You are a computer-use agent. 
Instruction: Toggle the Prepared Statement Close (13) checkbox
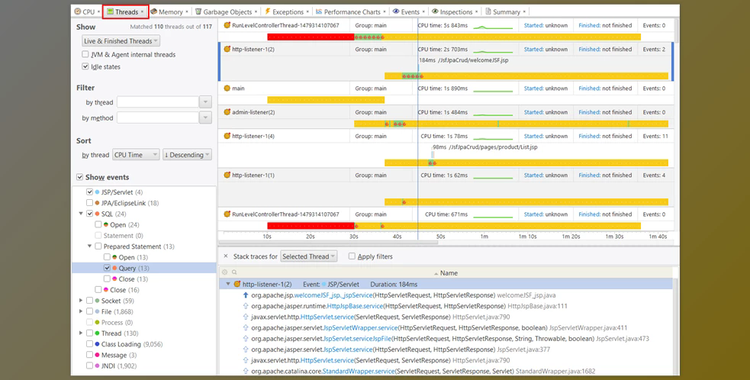click(x=107, y=279)
